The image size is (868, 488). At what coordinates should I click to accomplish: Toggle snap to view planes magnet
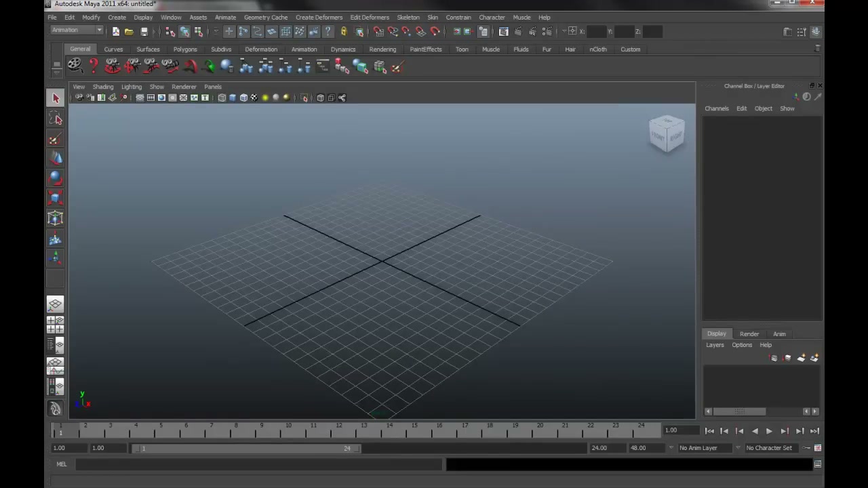click(x=420, y=31)
